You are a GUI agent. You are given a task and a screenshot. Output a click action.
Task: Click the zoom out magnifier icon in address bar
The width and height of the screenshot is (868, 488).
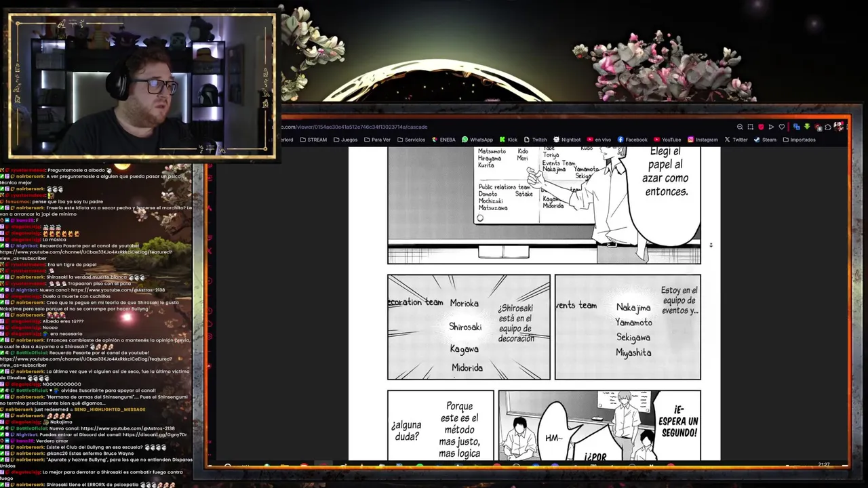(x=740, y=127)
